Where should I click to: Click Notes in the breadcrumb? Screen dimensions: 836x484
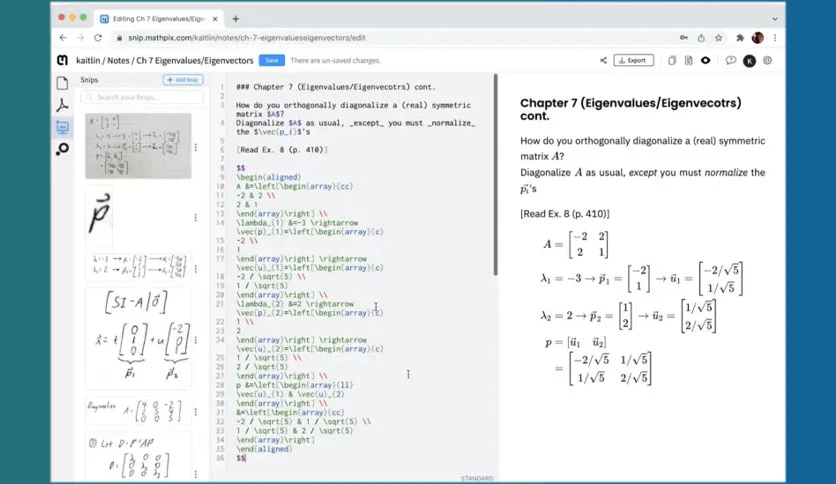[x=118, y=60]
